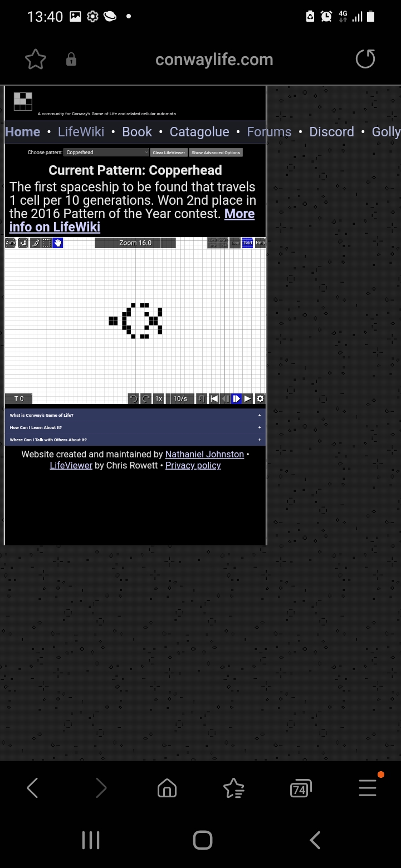Open browser bookmarks star list
Viewport: 401px width, 868px height.
click(234, 788)
